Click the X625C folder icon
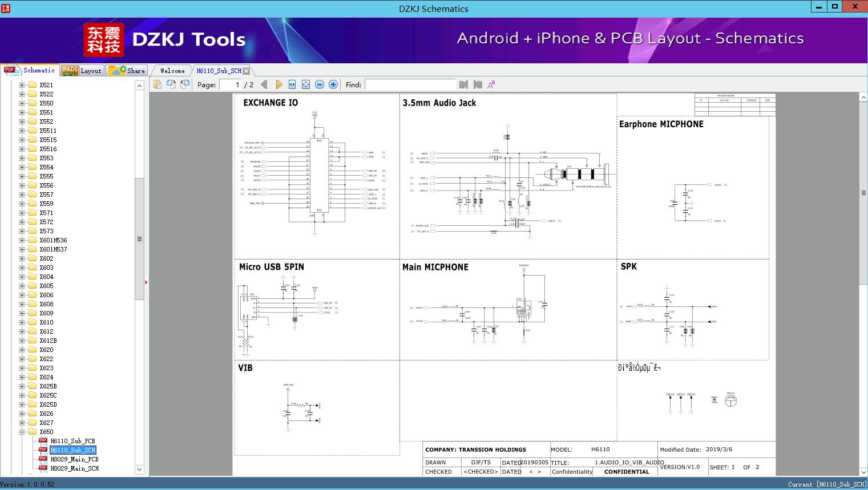The width and height of the screenshot is (868, 490). [33, 395]
